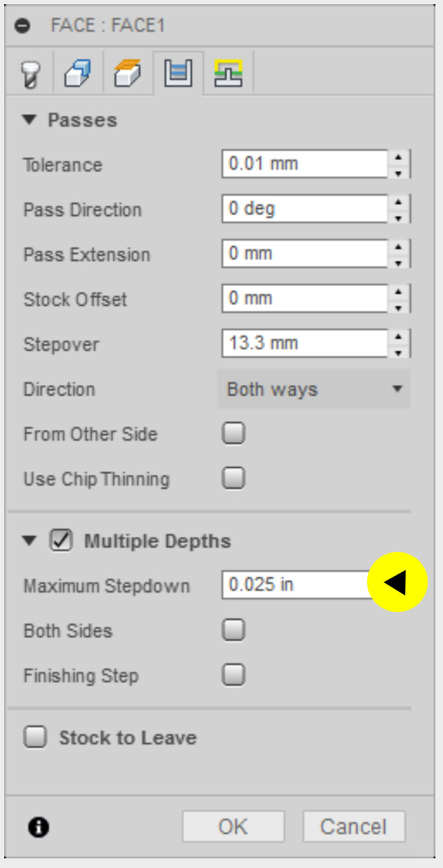Image resolution: width=443 pixels, height=868 pixels.
Task: Enable the Stock to Leave checkbox
Action: coord(36,737)
